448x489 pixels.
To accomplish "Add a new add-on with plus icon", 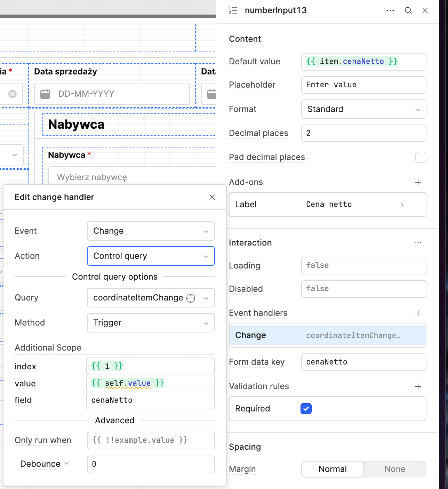I will click(418, 182).
